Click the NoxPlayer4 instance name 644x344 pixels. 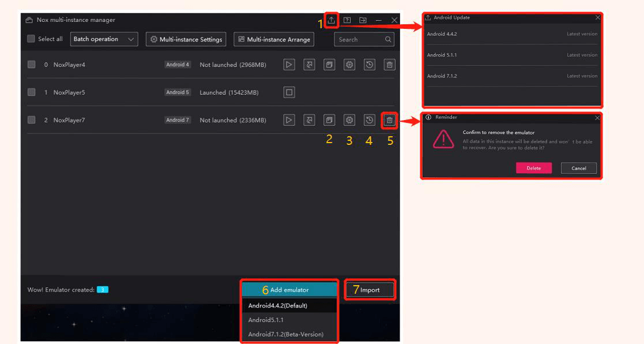69,65
